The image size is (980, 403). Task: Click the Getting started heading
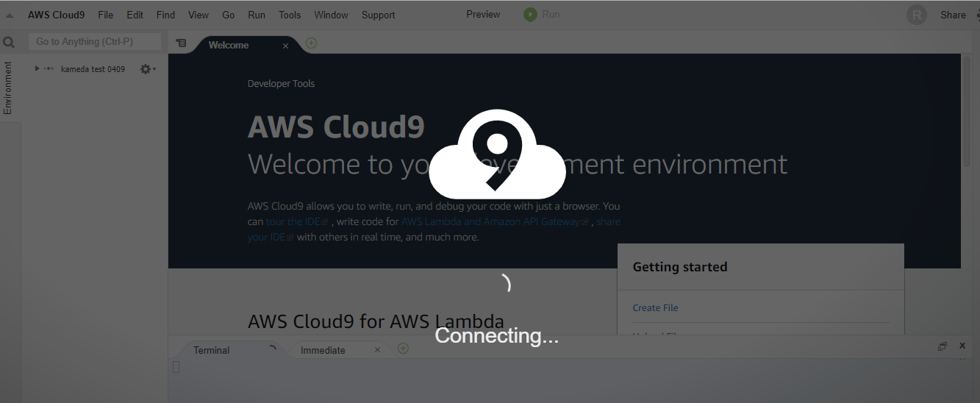click(680, 267)
